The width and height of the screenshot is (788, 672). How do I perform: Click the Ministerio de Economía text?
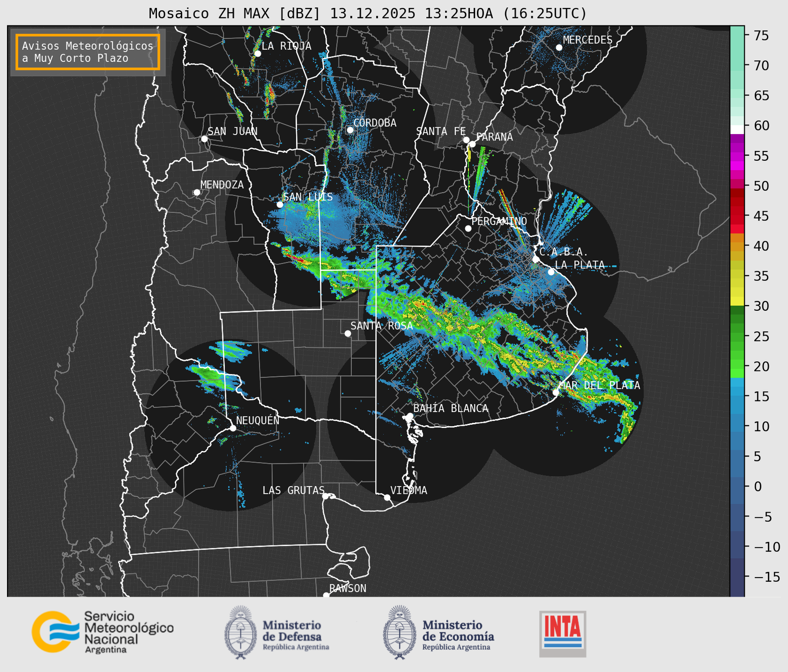coord(458,635)
